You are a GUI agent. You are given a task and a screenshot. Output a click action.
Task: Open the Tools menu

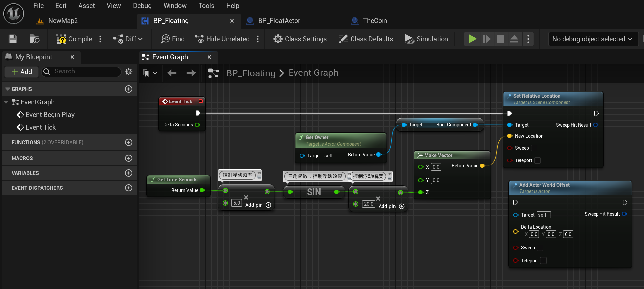click(206, 6)
